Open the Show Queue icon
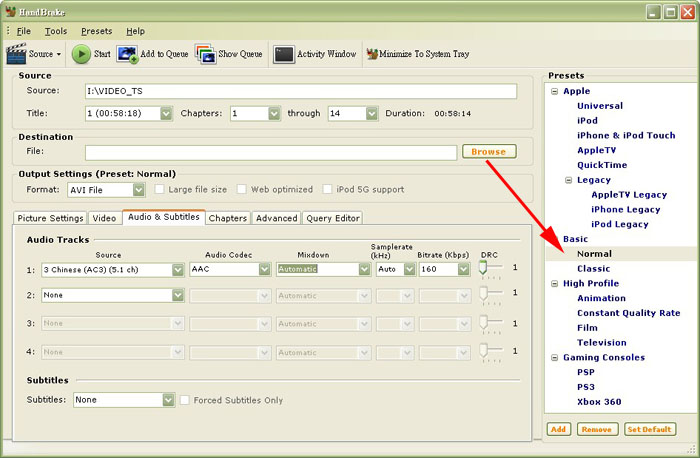This screenshot has width=700, height=458. coord(205,54)
